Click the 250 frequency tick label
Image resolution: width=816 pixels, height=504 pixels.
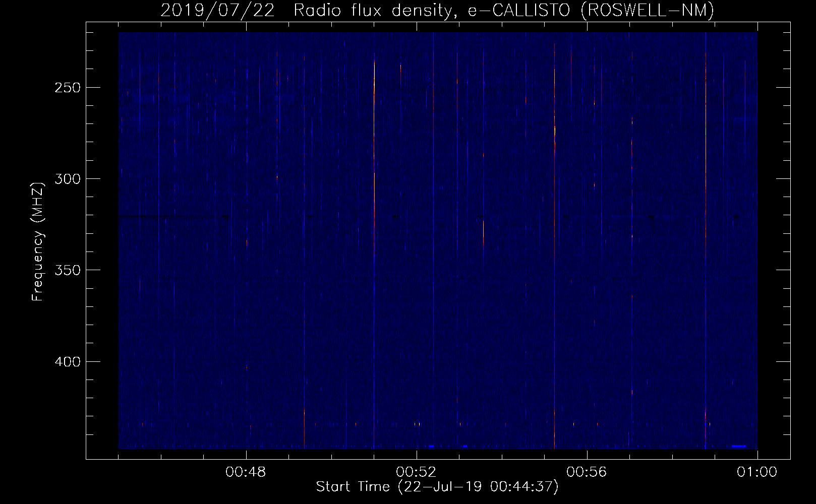click(x=67, y=88)
